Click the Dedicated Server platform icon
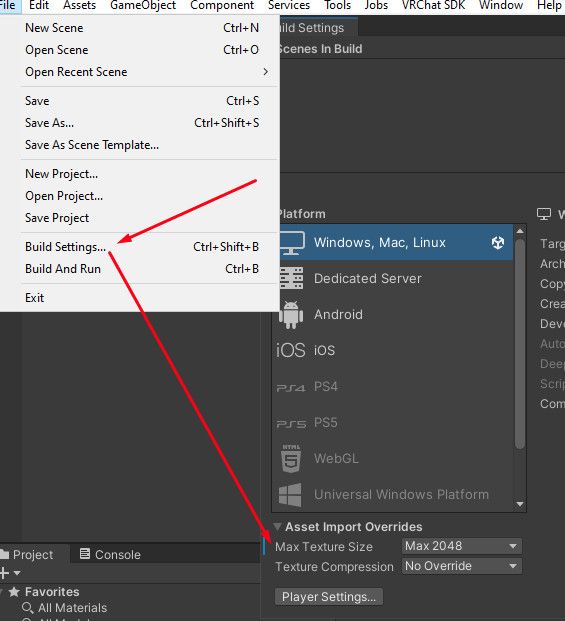Image resolution: width=565 pixels, height=621 pixels. pos(291,278)
